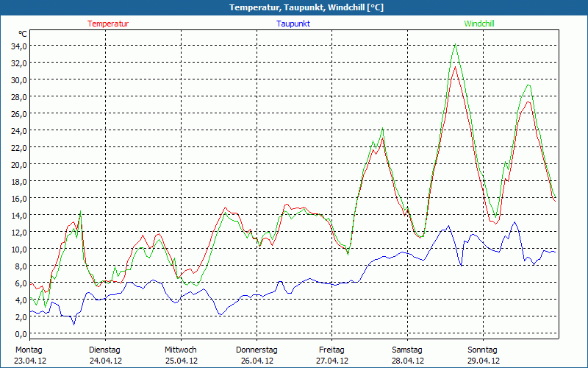Click the Mittwoch day label
This screenshot has height=368, width=588.
[181, 350]
